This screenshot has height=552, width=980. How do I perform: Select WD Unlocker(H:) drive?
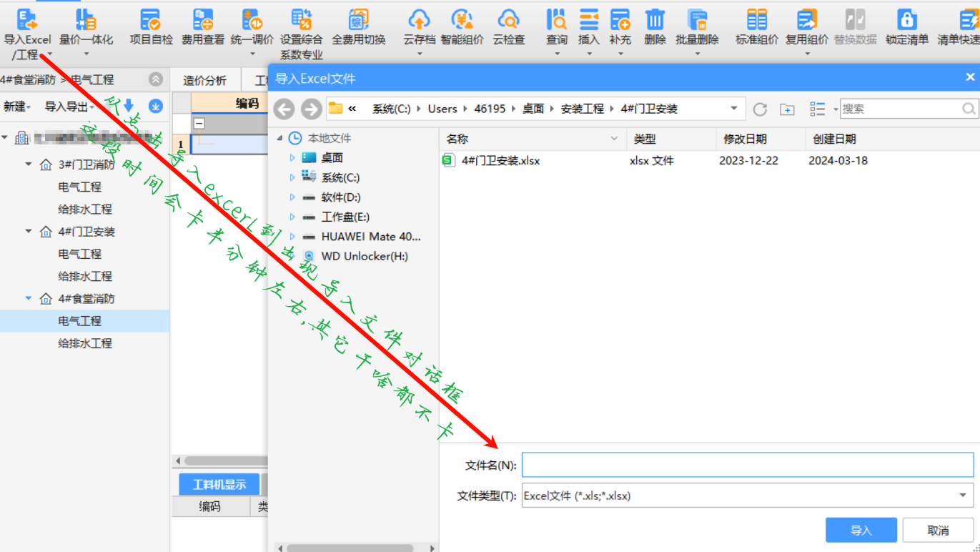pos(365,256)
